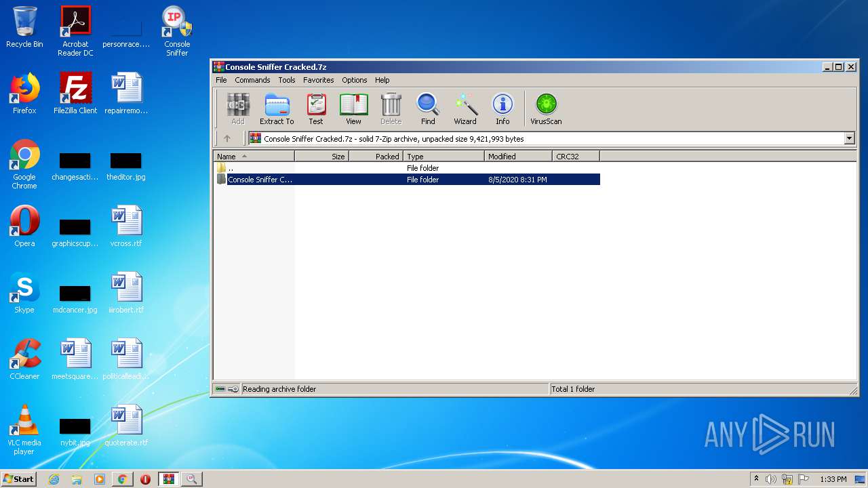
Task: Open the Favorites menu
Action: (x=318, y=80)
